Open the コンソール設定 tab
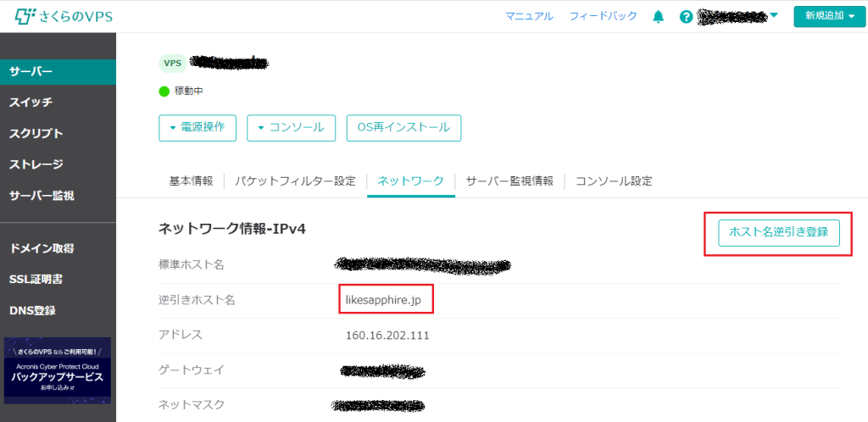The width and height of the screenshot is (868, 422). coord(614,181)
